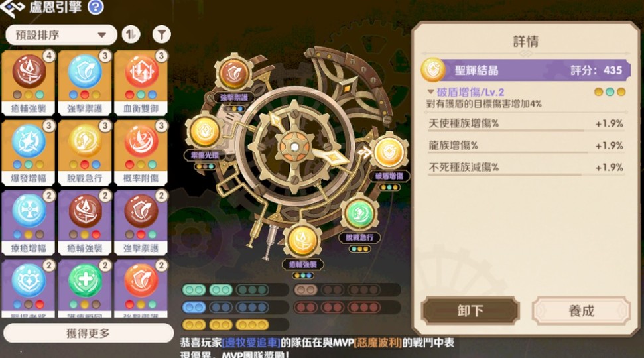Screen dimensions: 644x358
Task: Click the equipped 累傷光環 rune slot
Action: point(204,132)
